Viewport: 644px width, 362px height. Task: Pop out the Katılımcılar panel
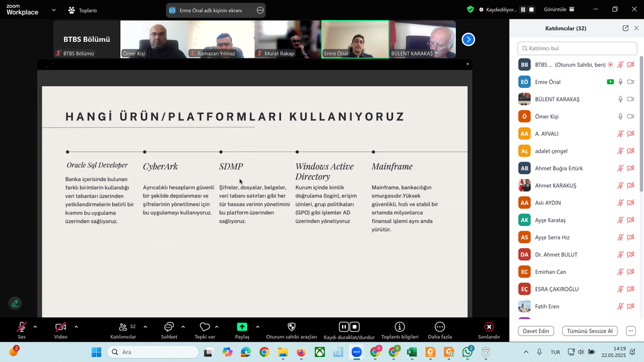625,28
